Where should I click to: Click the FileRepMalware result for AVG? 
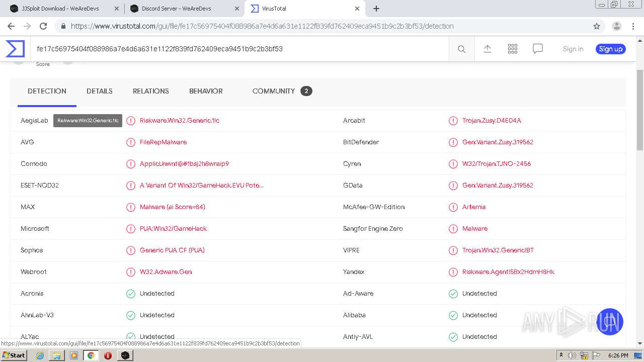(163, 142)
